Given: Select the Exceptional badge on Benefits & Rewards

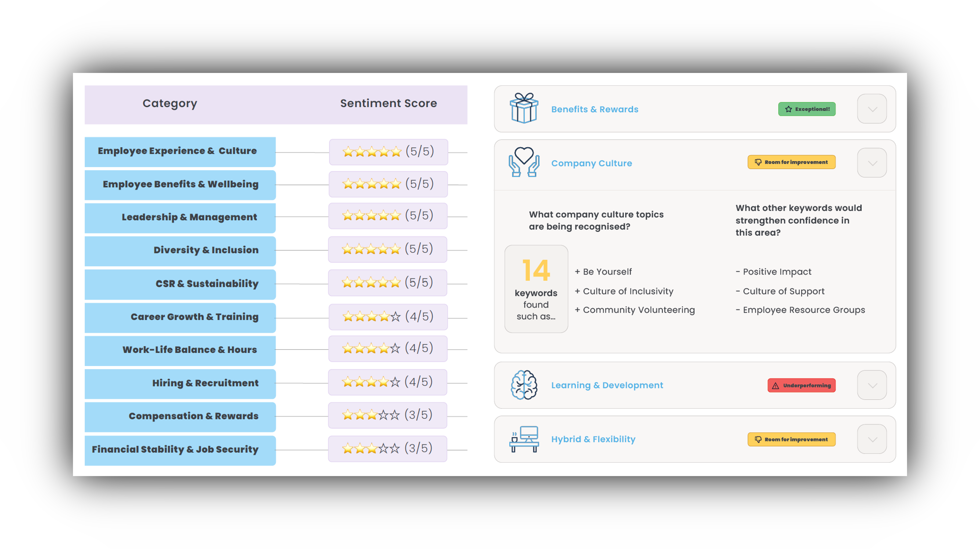Looking at the screenshot, I should click(x=807, y=109).
